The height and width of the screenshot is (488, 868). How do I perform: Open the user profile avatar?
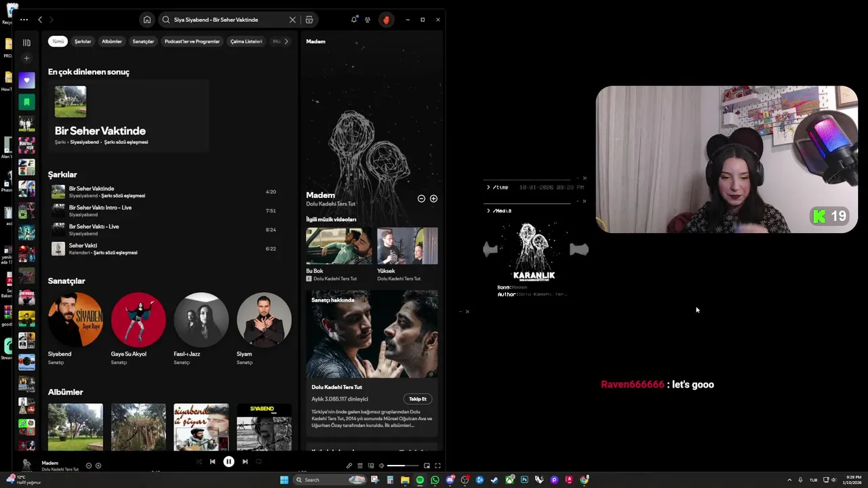coord(386,20)
